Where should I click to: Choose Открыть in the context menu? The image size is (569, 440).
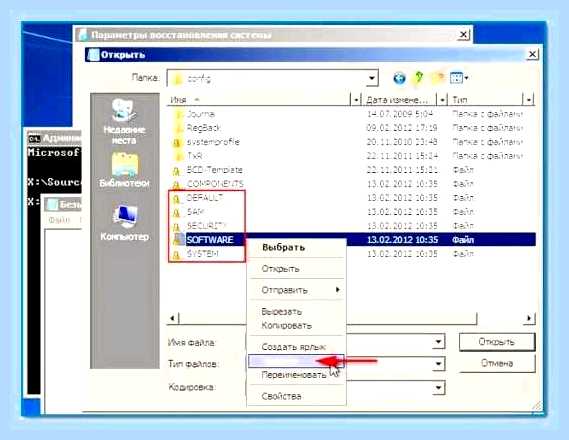[x=296, y=269]
